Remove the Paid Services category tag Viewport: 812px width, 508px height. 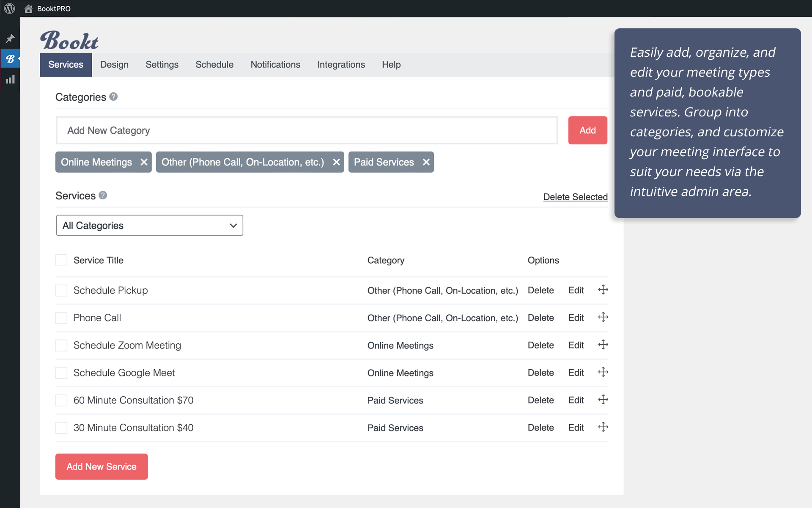click(x=425, y=162)
